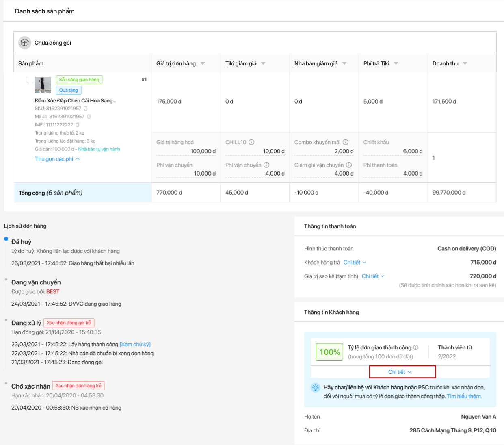The width and height of the screenshot is (504, 445).
Task: Click the Xác nhận đơn hàng trễ badge
Action: tap(79, 386)
